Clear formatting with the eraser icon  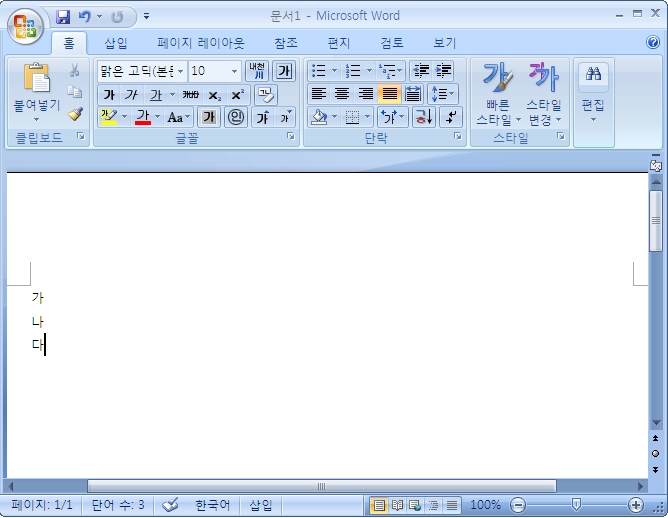(x=266, y=95)
